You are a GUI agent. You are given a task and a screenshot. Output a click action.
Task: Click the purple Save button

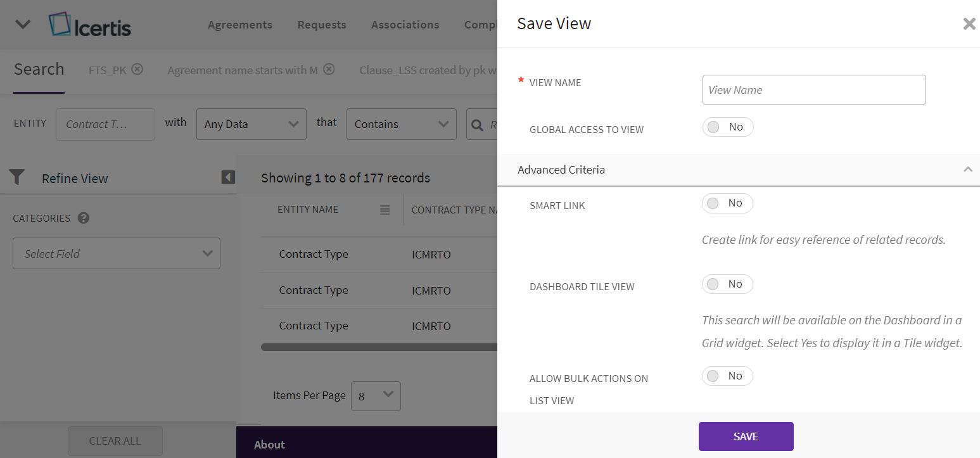(746, 436)
